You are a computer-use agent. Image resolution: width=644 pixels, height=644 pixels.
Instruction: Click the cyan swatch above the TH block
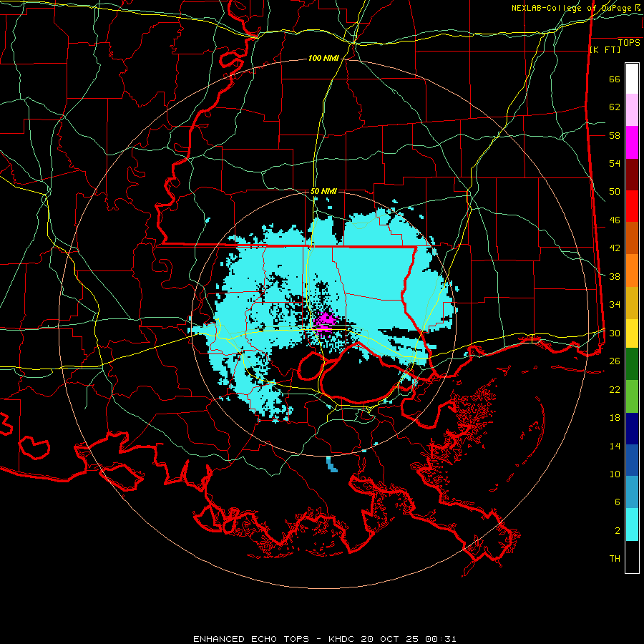pos(632,525)
